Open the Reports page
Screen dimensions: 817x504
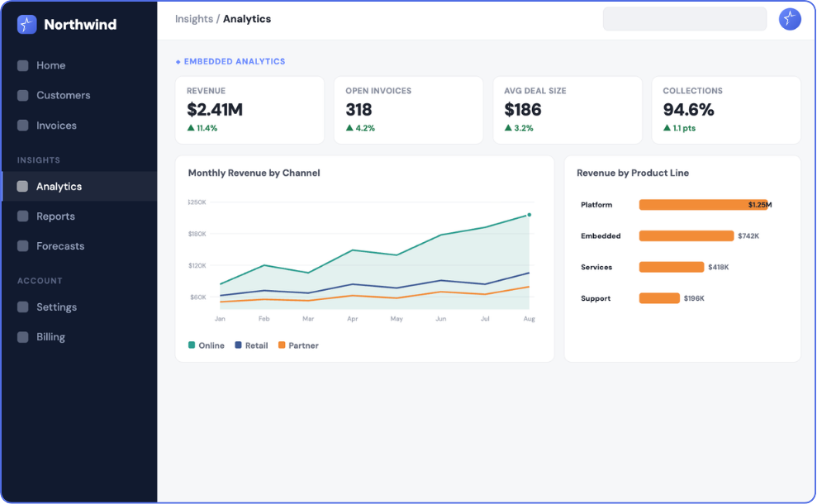[79, 216]
